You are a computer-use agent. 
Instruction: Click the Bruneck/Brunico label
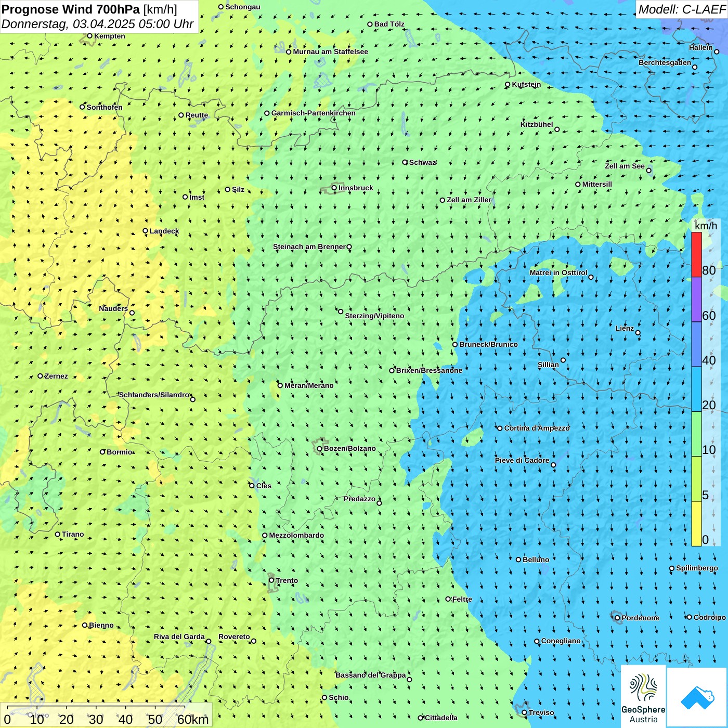pos(488,344)
